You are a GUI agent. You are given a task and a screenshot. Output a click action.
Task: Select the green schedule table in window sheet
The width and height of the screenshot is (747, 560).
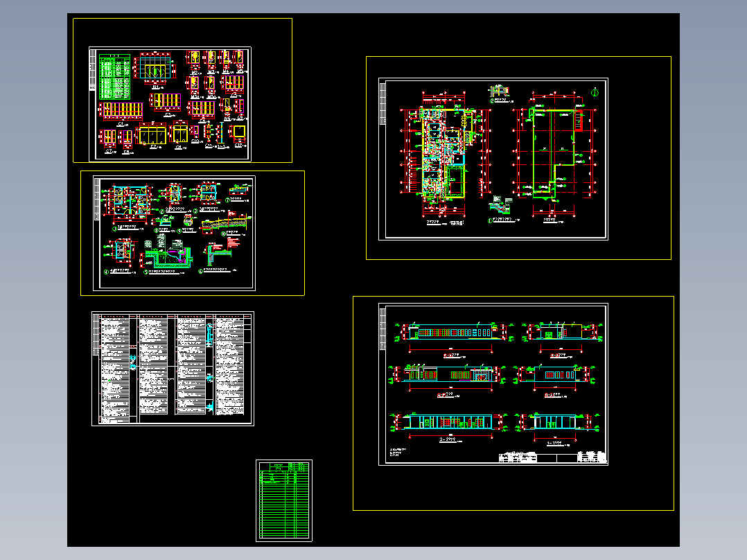pos(114,77)
